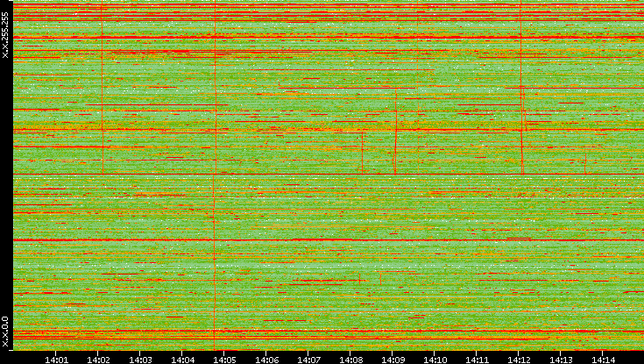Image resolution: width=644 pixels, height=364 pixels.
Task: Click the 14:01 time axis label
Action: [56, 360]
